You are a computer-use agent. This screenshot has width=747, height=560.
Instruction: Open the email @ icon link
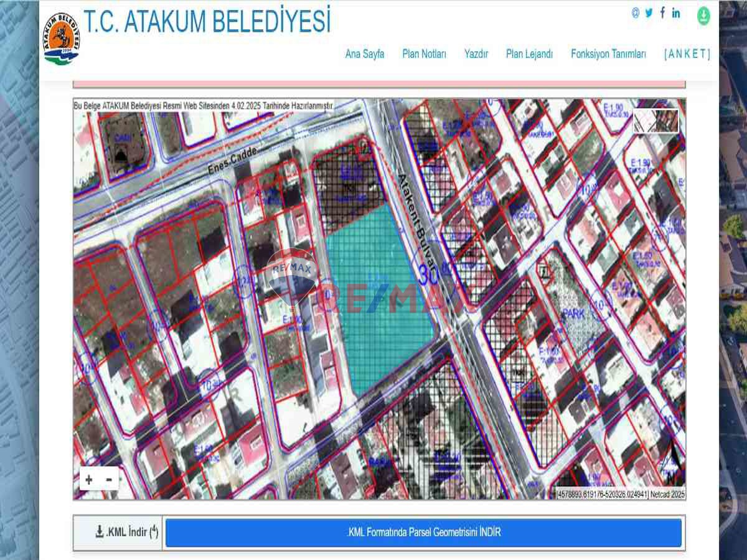(x=636, y=13)
